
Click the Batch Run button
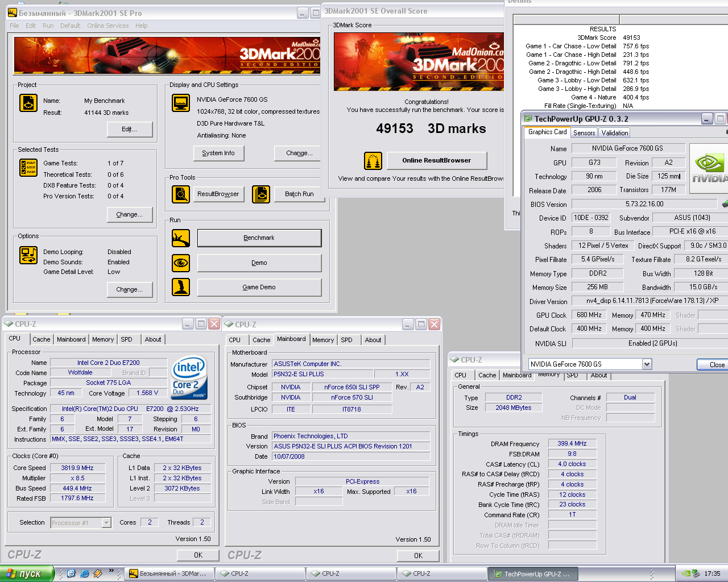299,194
